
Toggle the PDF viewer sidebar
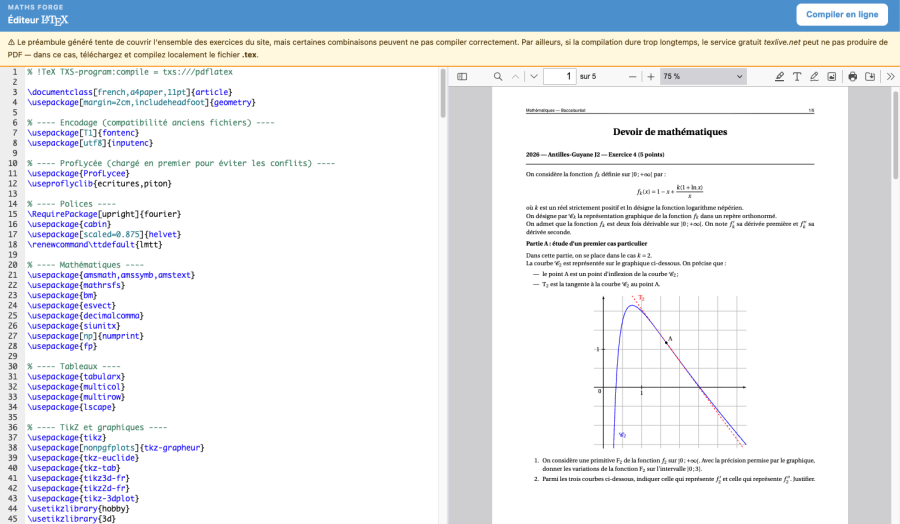pyautogui.click(x=462, y=76)
